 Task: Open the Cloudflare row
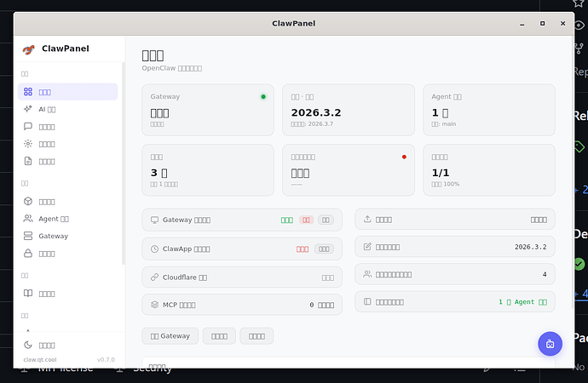coord(242,277)
